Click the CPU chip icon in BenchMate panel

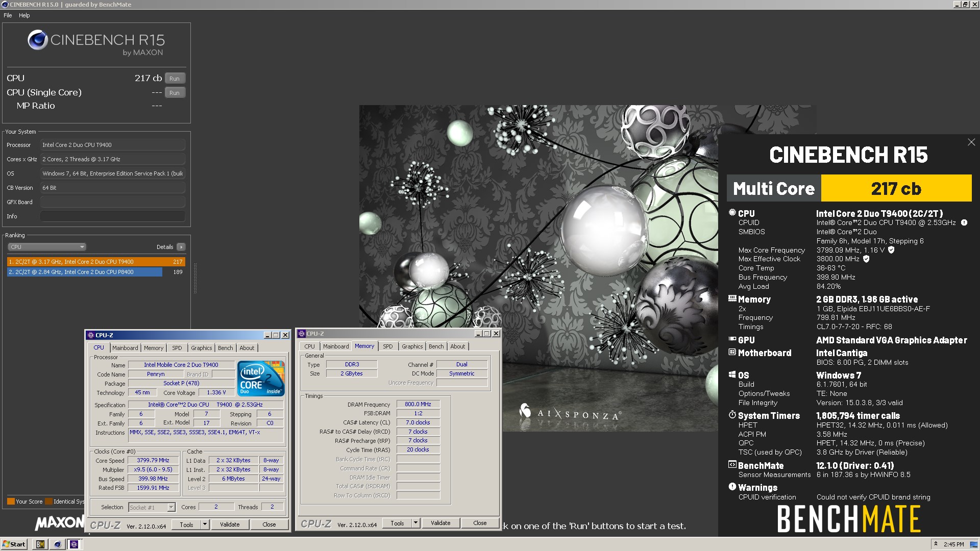[732, 213]
